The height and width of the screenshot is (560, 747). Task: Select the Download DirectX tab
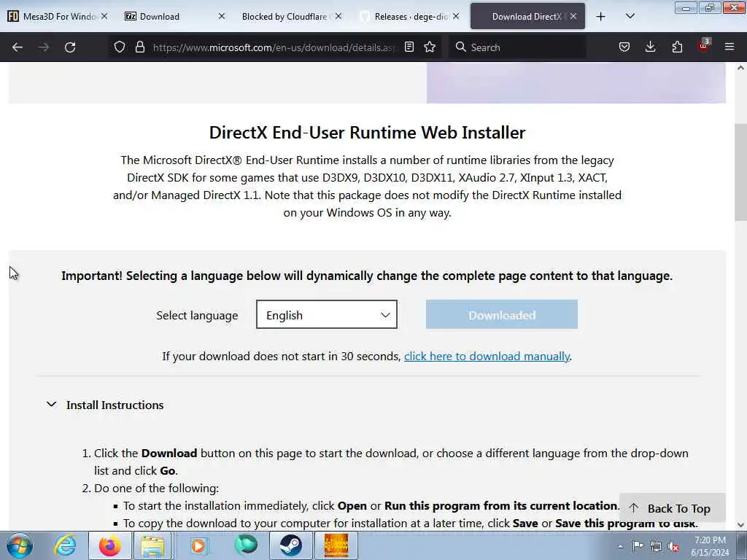(527, 17)
